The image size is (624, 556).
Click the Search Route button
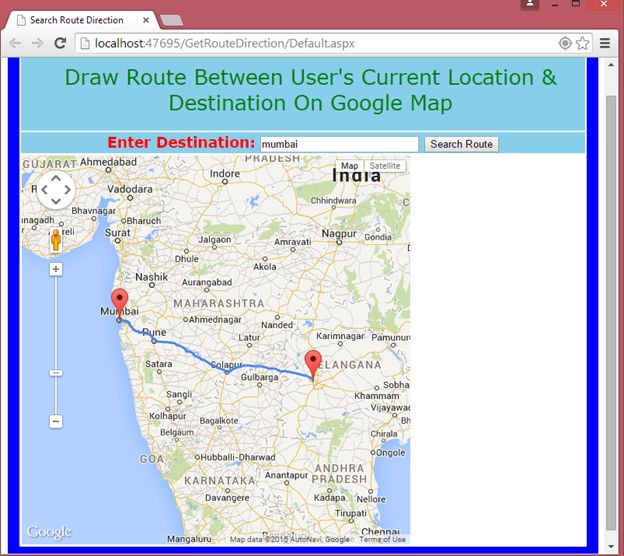click(x=461, y=144)
